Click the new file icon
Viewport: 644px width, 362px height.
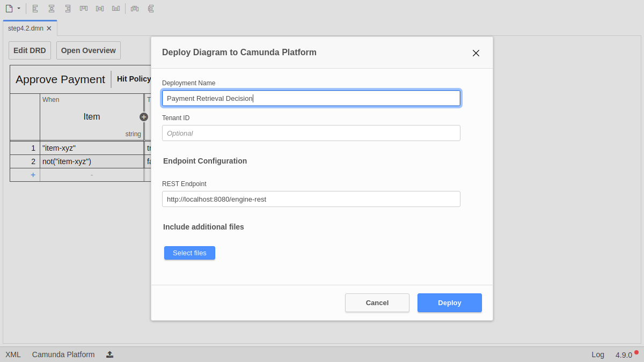(9, 9)
